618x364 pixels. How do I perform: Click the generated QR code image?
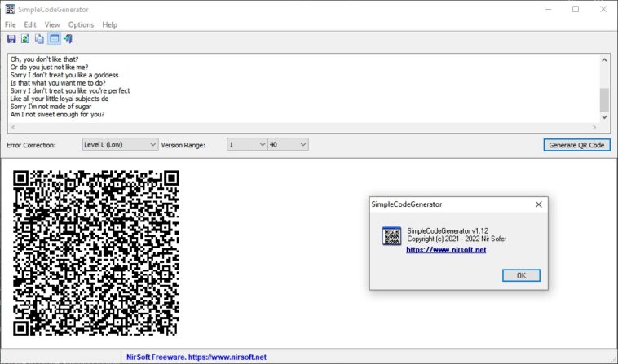coord(96,253)
